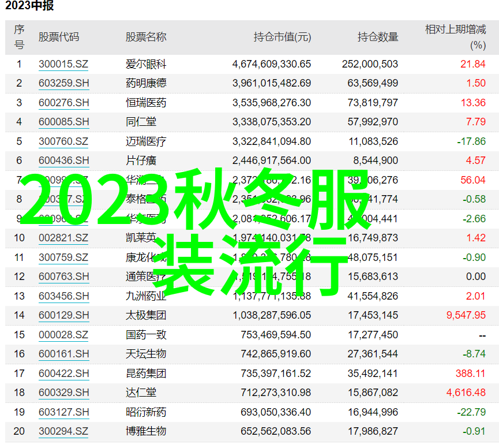Image resolution: width=499 pixels, height=448 pixels.
Task: Click the 600276.SH stock code link
Action: (x=63, y=103)
